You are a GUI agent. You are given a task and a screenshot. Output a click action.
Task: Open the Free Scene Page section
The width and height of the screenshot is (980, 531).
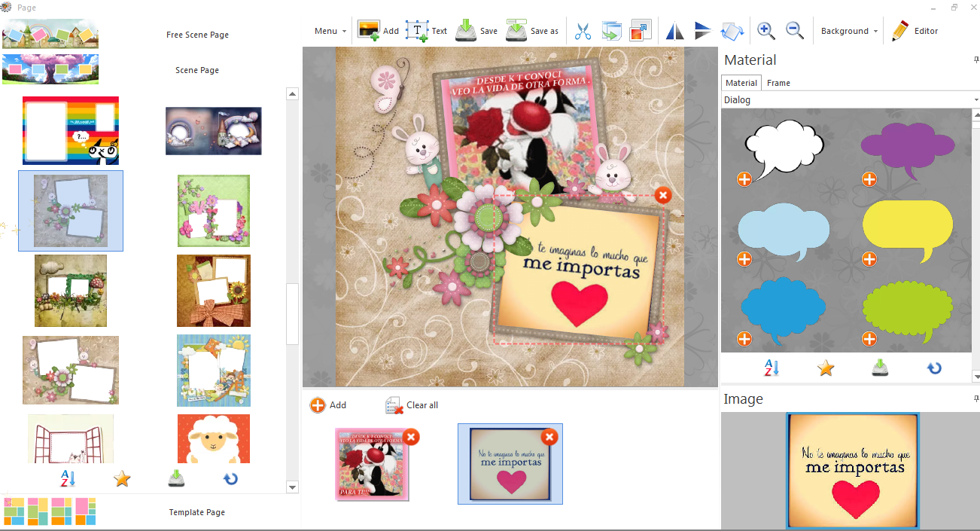point(197,35)
